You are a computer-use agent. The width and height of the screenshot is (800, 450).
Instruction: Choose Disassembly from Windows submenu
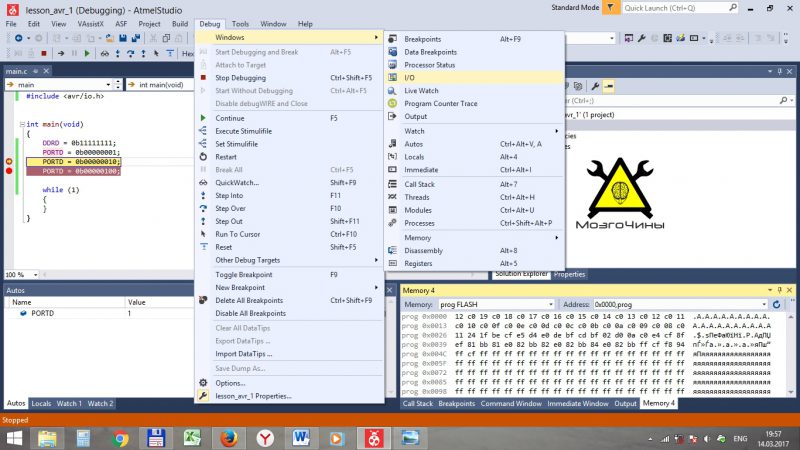pos(476,251)
